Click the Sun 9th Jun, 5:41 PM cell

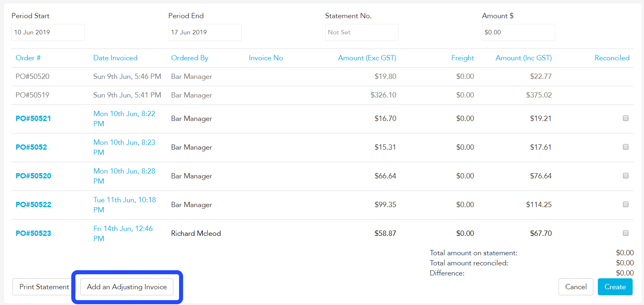click(127, 95)
